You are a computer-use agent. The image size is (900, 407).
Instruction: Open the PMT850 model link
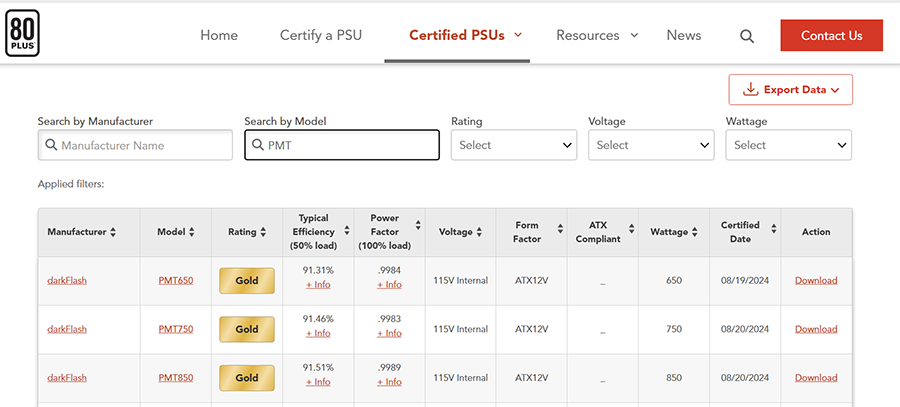[x=176, y=378]
